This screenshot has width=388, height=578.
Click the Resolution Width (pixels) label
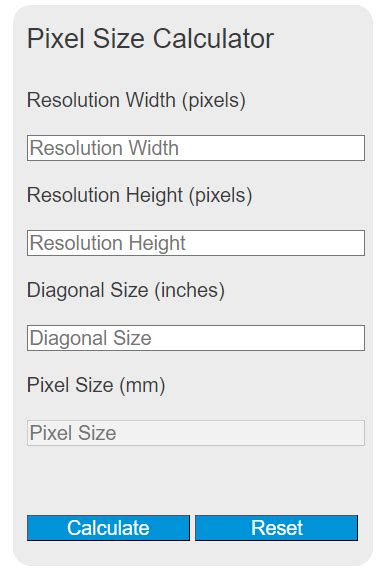click(x=136, y=100)
